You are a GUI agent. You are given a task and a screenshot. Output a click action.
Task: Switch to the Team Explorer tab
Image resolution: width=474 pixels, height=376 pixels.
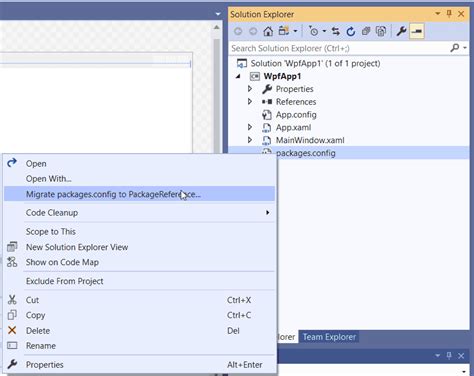[329, 337]
